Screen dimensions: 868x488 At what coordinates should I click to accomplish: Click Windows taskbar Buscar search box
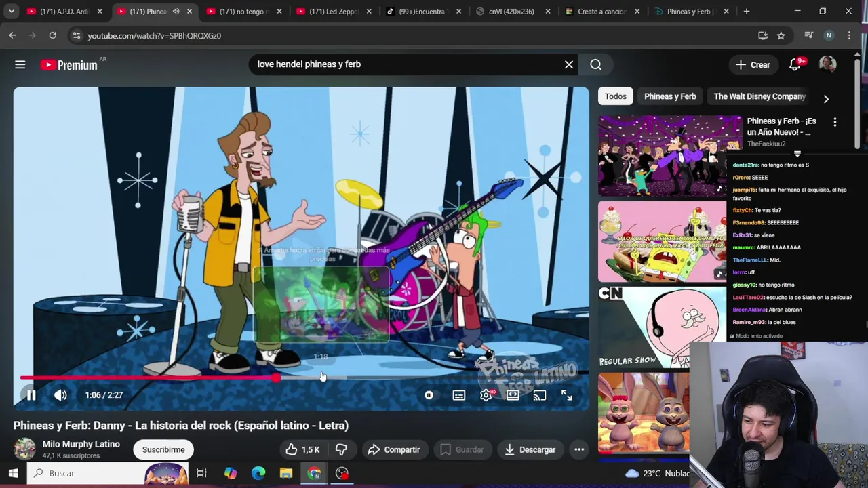tap(108, 473)
